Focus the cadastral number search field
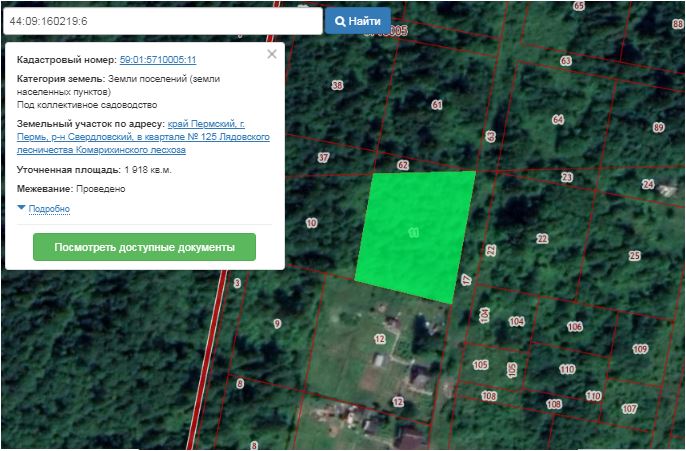 click(x=162, y=20)
